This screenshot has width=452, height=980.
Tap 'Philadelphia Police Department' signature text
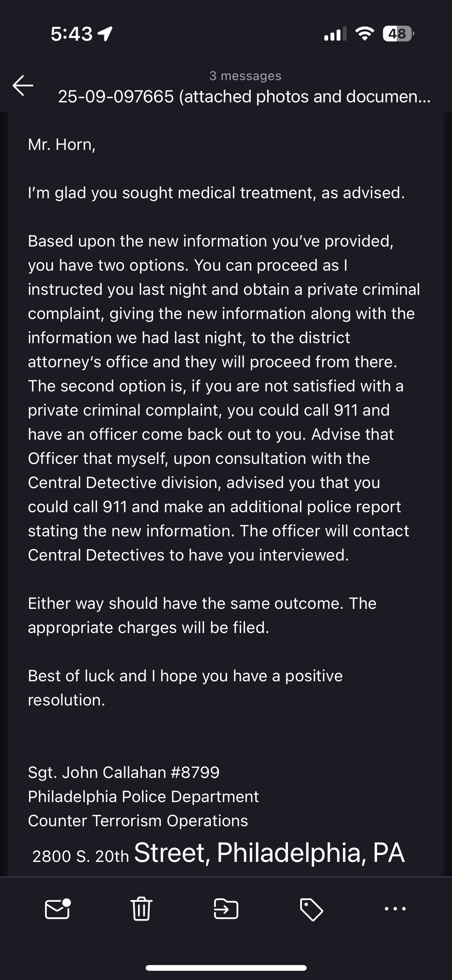(x=143, y=797)
